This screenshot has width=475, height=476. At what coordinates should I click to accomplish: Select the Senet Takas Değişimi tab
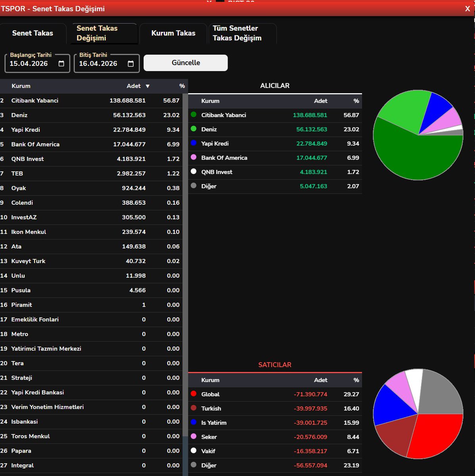(104, 33)
